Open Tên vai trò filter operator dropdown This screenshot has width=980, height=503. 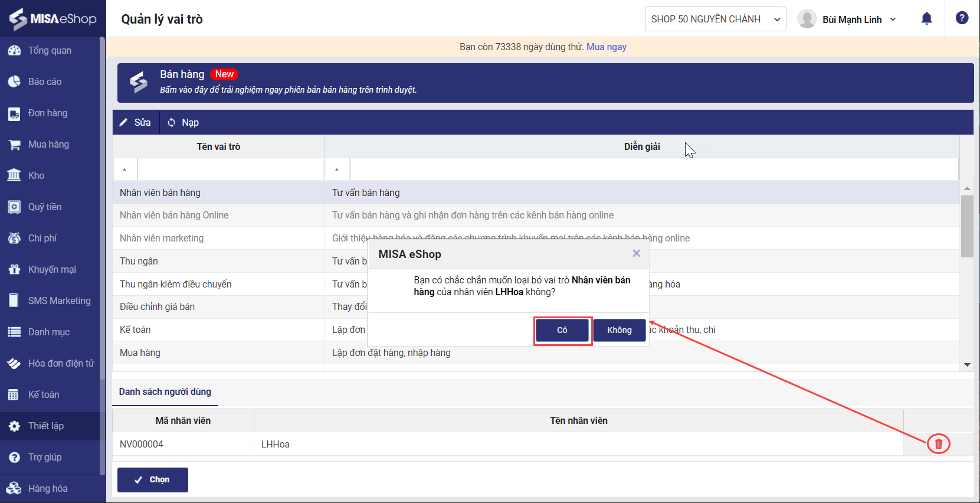[125, 169]
